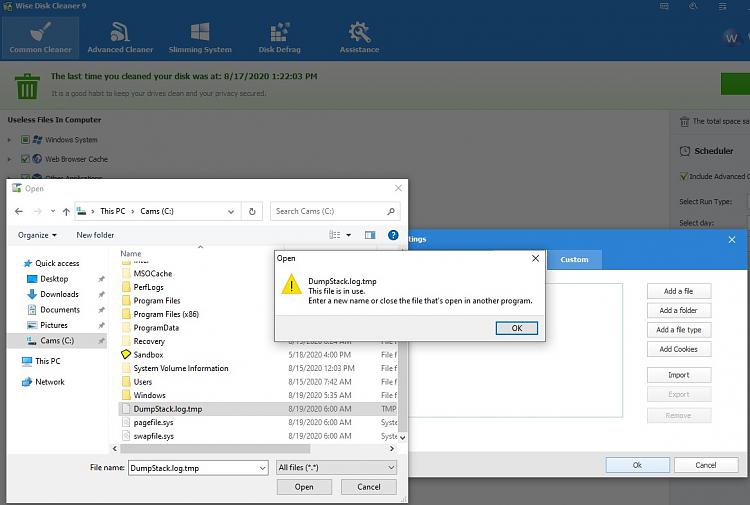The image size is (750, 505).
Task: Open the File name combo box dropdown
Action: [263, 468]
